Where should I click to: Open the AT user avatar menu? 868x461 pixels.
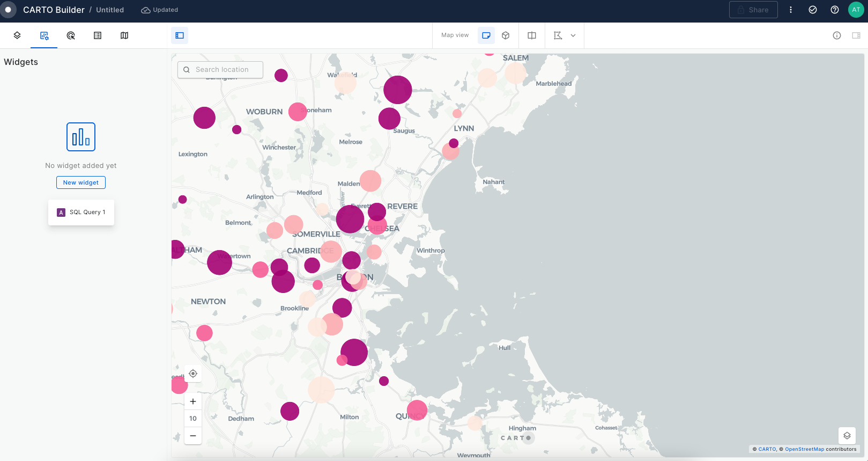[856, 10]
